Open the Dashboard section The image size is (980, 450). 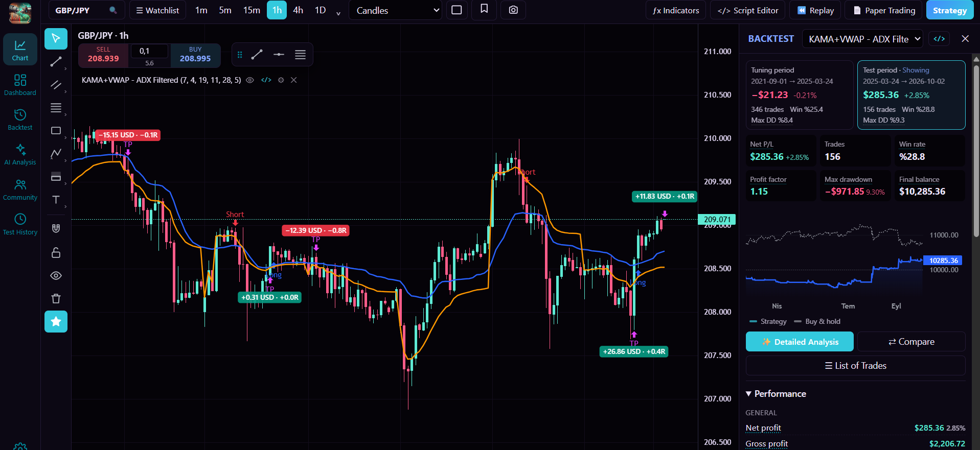pos(20,85)
